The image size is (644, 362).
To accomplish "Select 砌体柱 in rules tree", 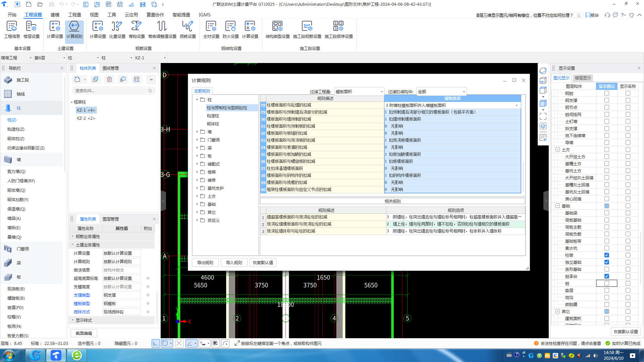I will (x=213, y=124).
